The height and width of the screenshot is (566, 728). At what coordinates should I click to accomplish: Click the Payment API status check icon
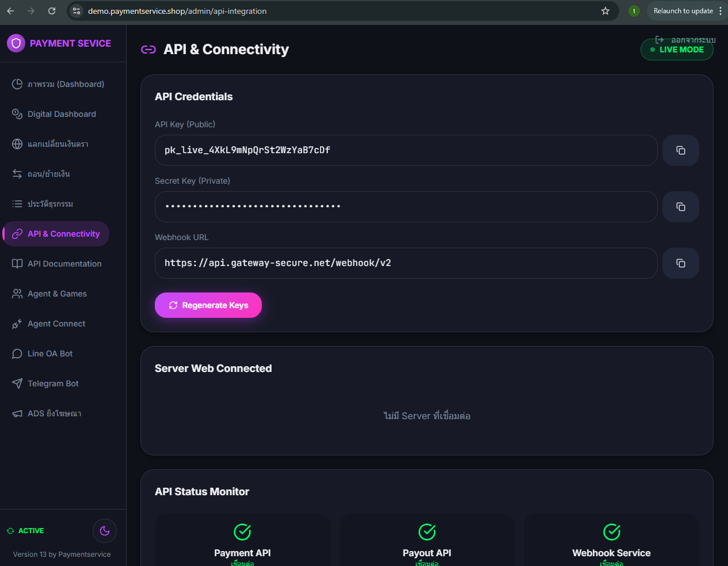point(242,532)
